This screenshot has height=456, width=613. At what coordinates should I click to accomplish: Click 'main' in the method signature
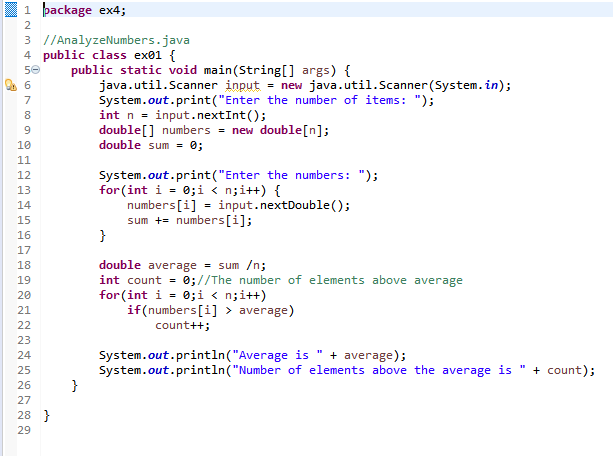pyautogui.click(x=218, y=70)
